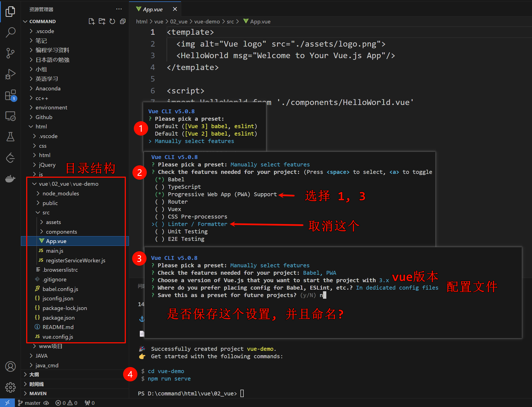Close the App.vue editor tab

[175, 9]
